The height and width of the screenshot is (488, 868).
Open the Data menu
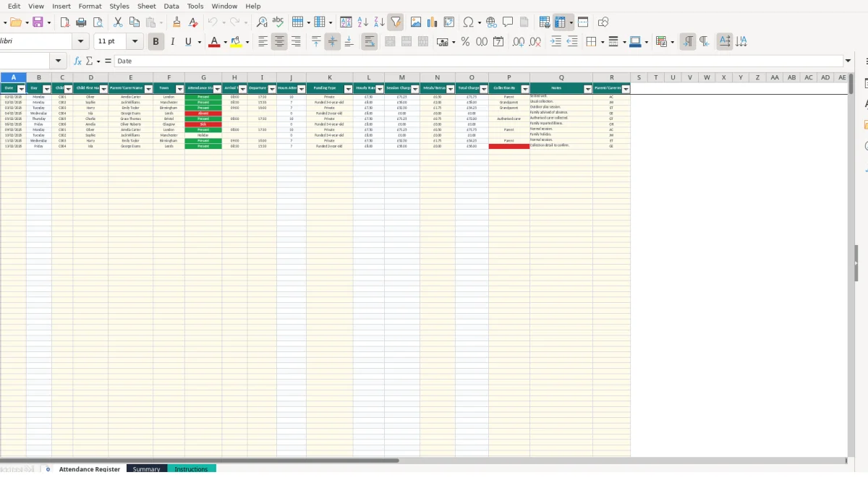point(171,6)
